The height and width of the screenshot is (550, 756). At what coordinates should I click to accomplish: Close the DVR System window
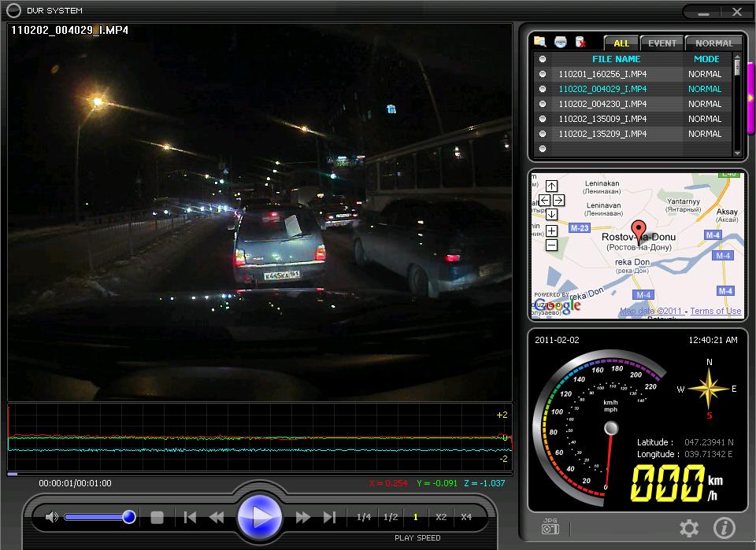coord(737,12)
